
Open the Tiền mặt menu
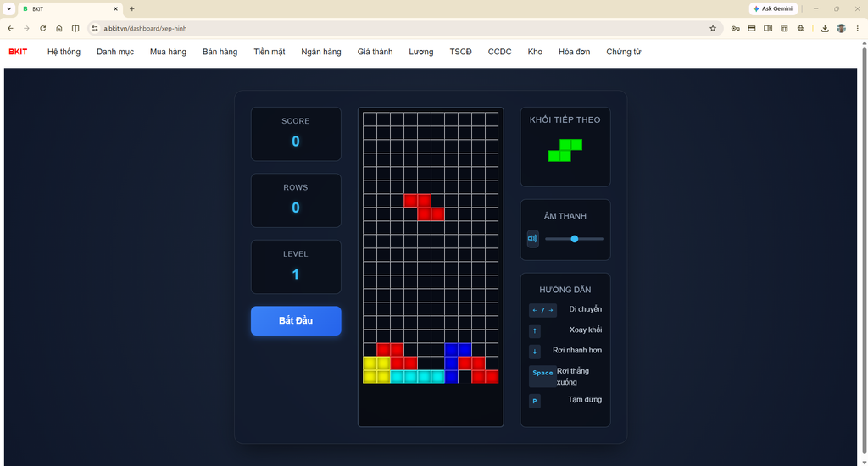(x=269, y=52)
